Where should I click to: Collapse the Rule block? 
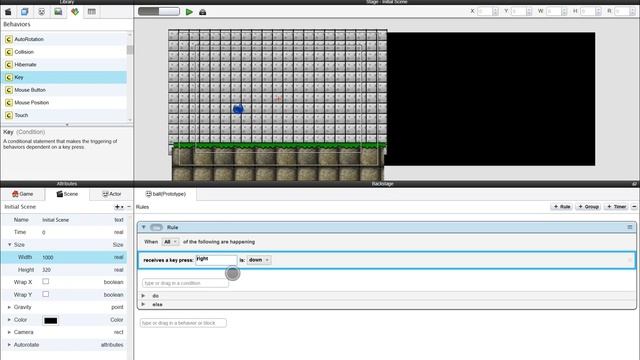coord(144,227)
